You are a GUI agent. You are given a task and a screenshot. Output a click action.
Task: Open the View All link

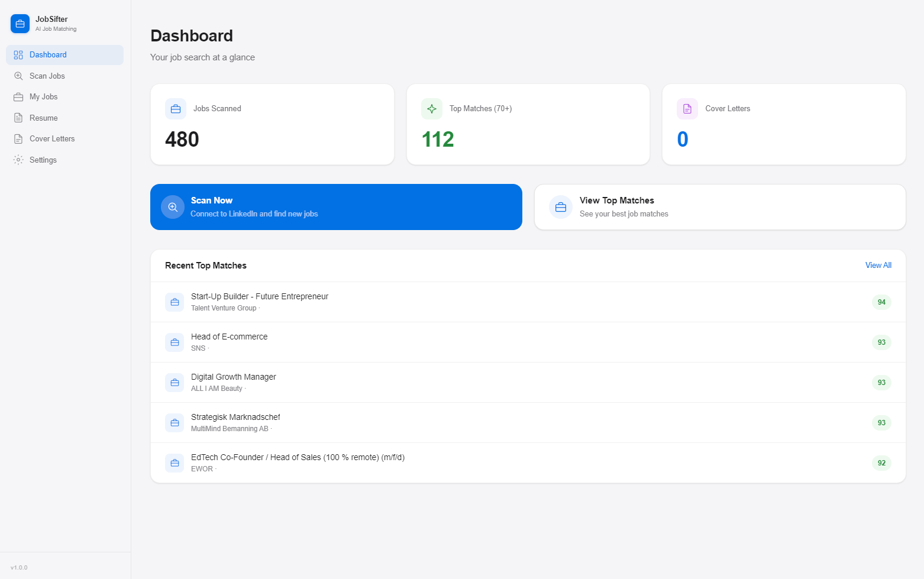tap(878, 265)
